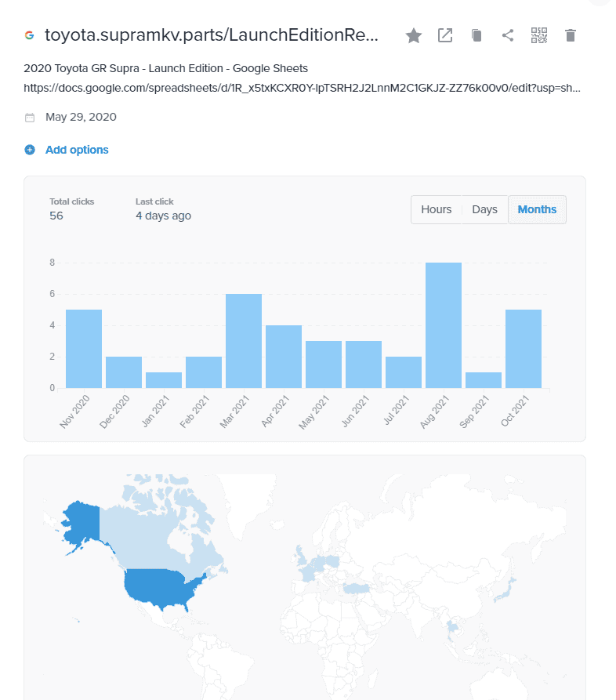Screen dimensions: 616x700
Task: Click Alaska on the world map
Action: click(x=82, y=522)
